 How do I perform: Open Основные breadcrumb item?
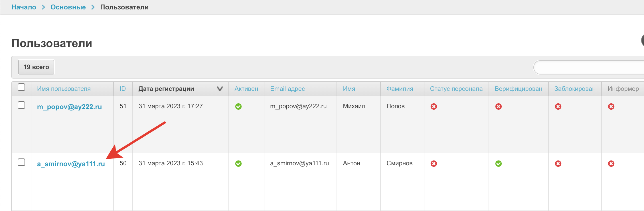pyautogui.click(x=68, y=7)
